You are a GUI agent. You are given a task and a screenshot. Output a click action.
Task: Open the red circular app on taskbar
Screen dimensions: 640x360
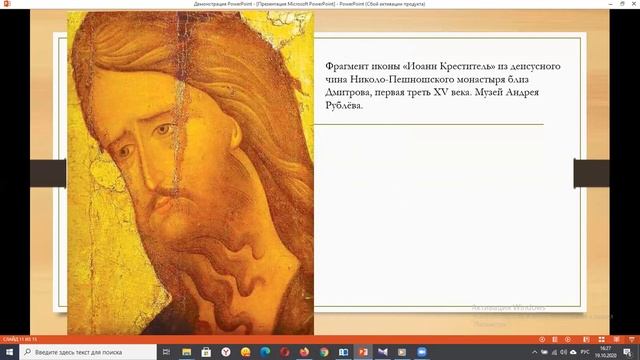pos(284,352)
